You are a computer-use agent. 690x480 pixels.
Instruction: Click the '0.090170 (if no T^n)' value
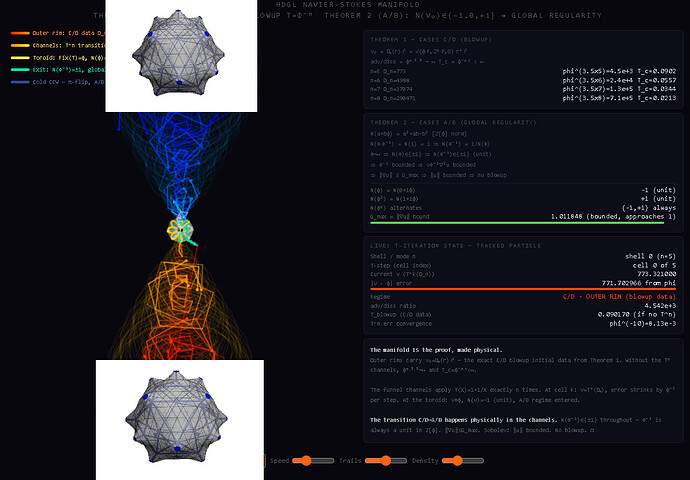click(637, 315)
